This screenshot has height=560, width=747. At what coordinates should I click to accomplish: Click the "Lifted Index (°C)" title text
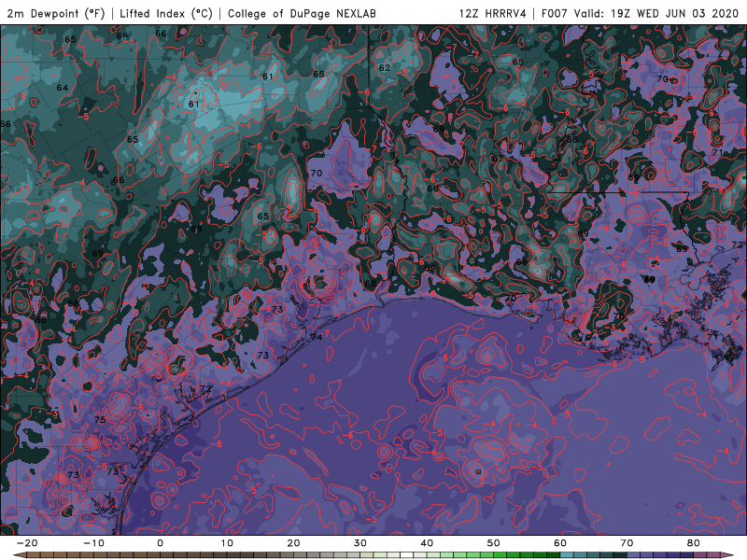pyautogui.click(x=166, y=13)
